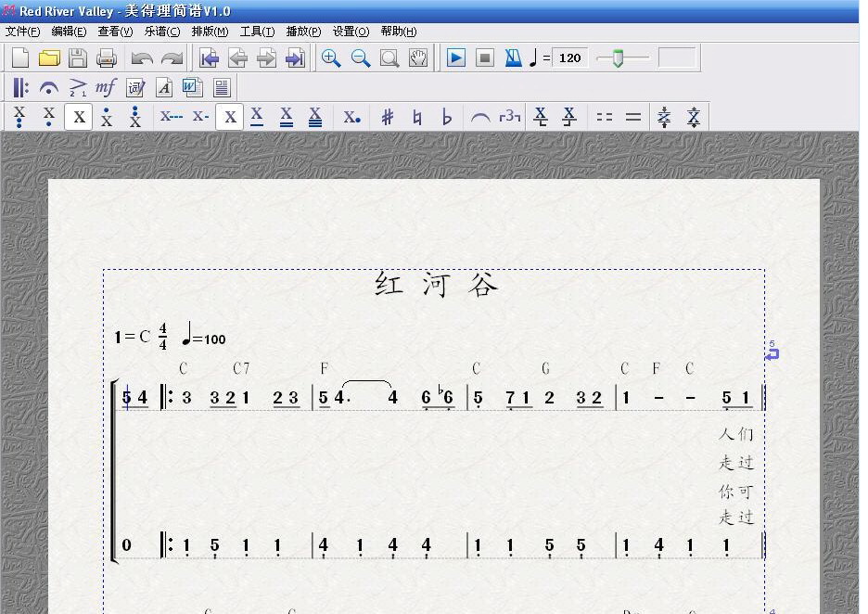Click the tempo slider handle
This screenshot has height=614, width=868.
coord(618,58)
